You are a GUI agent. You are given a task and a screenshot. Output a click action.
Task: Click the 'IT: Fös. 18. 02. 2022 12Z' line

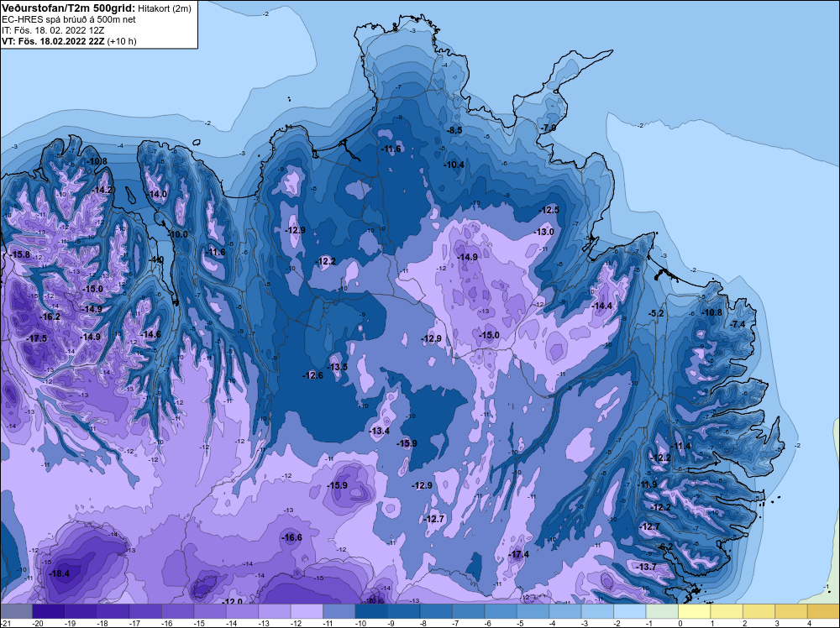pos(53,30)
